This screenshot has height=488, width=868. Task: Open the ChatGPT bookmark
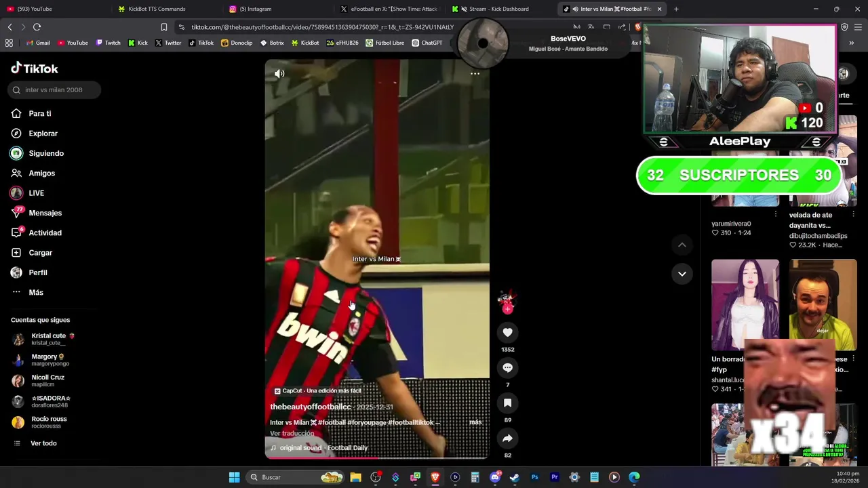[427, 43]
